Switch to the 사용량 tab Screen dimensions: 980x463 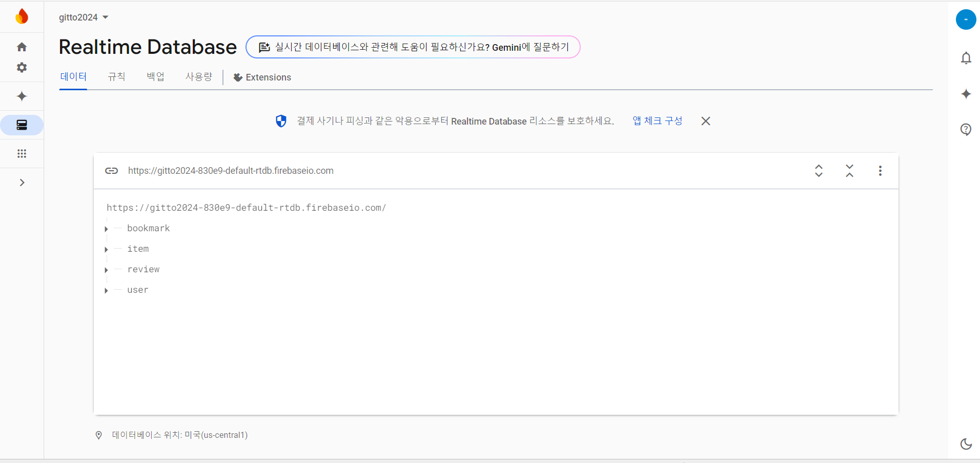(198, 77)
